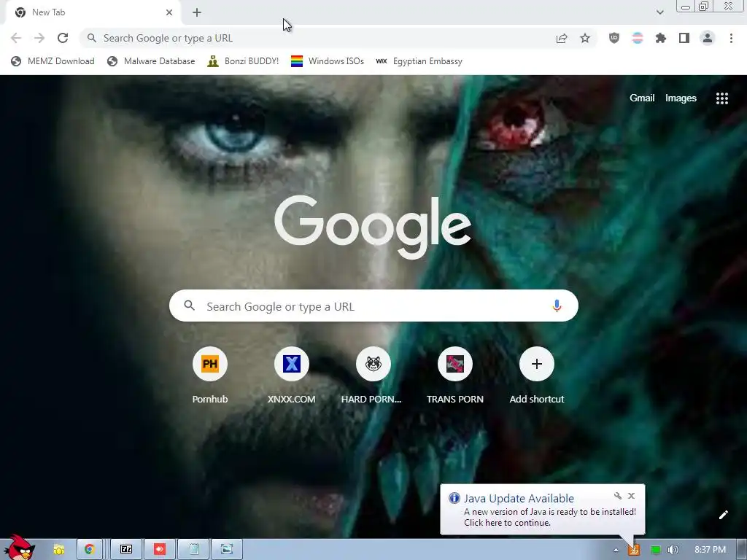Open a new tab with plus button
This screenshot has height=560, width=747.
click(x=197, y=12)
